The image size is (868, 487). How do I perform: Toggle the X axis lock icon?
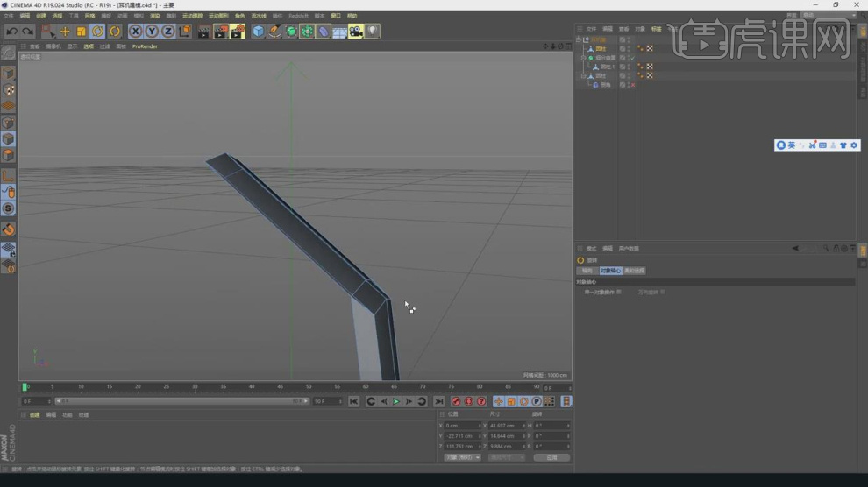coord(135,32)
